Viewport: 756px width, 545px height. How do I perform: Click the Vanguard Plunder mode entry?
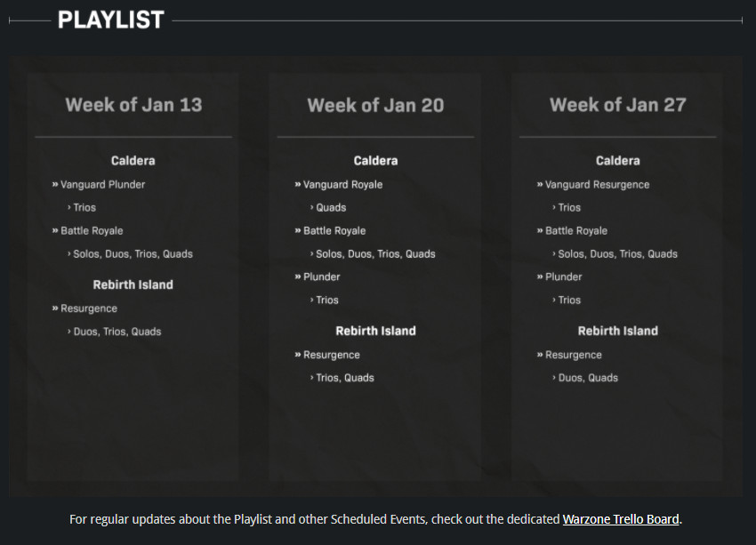[102, 185]
